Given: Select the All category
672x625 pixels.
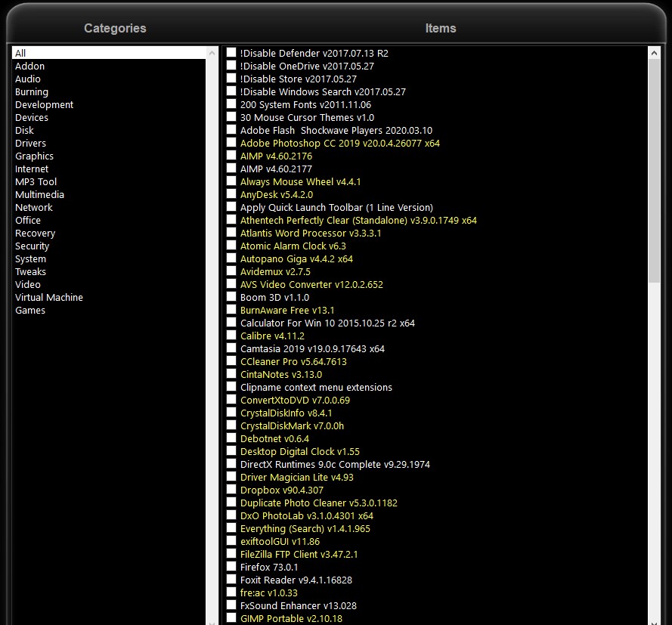Looking at the screenshot, I should (x=109, y=53).
